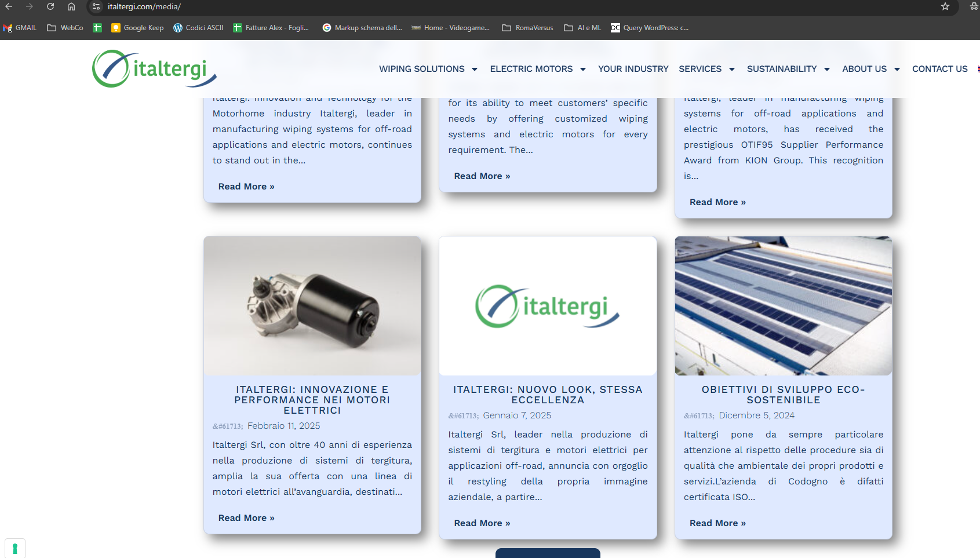
Task: Read more about the OTIF95 KION award
Action: [x=717, y=202]
